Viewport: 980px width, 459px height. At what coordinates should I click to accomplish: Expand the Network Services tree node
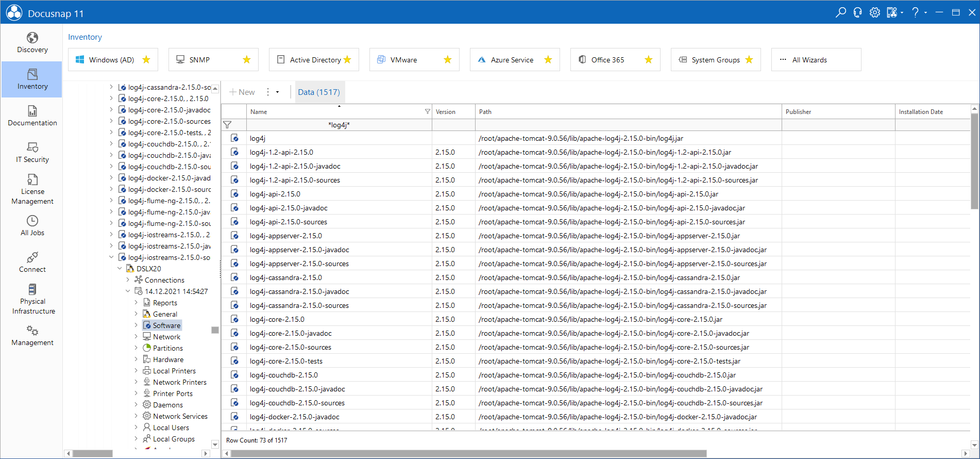(136, 416)
